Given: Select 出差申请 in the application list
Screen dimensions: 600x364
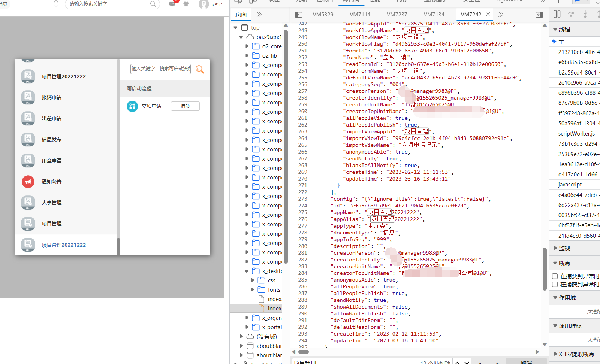Looking at the screenshot, I should 52,118.
